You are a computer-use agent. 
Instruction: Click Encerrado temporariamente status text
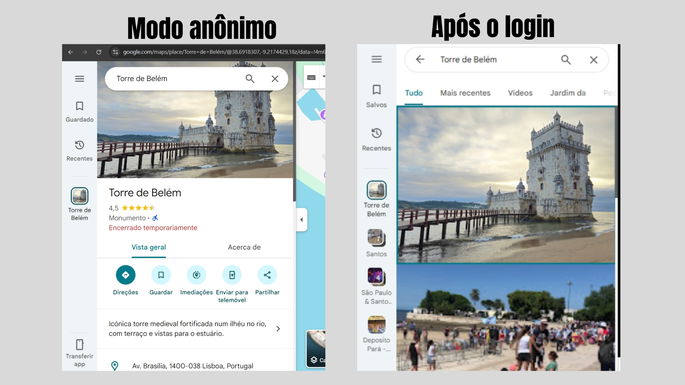(x=153, y=228)
